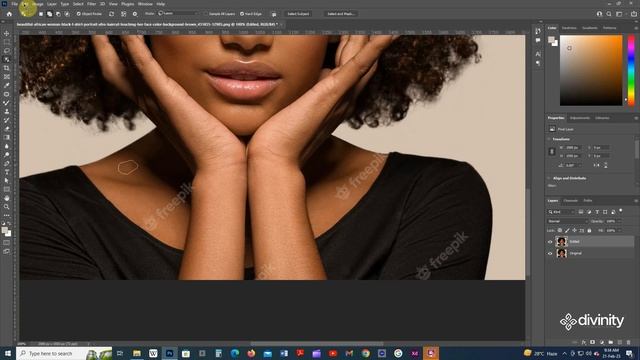Toggle the lock transparent pixels icon
Image resolution: width=640 pixels, height=360 pixels.
(560, 231)
